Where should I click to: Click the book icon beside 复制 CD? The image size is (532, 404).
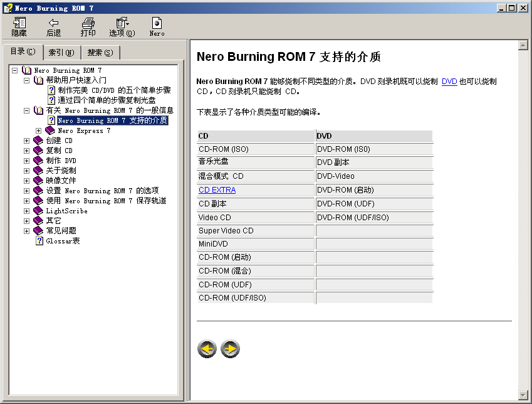[38, 151]
